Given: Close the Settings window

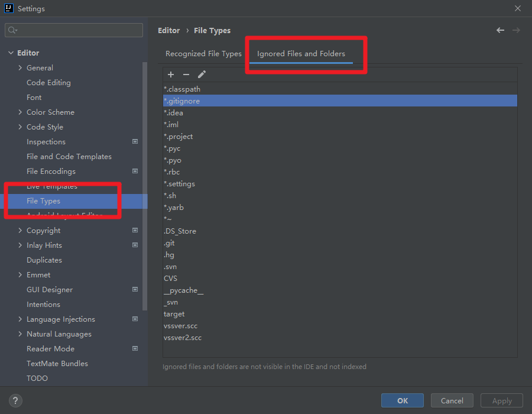Looking at the screenshot, I should point(517,8).
